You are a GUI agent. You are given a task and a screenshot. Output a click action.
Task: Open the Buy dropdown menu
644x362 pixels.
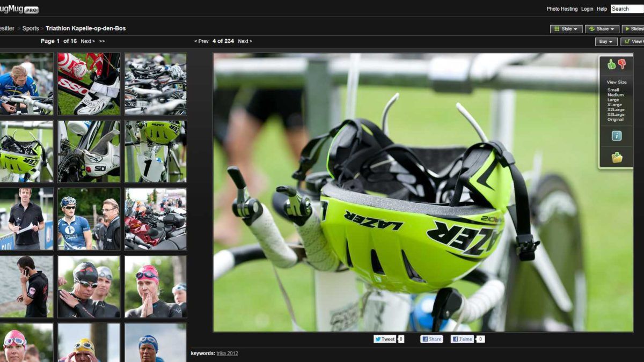click(606, 41)
